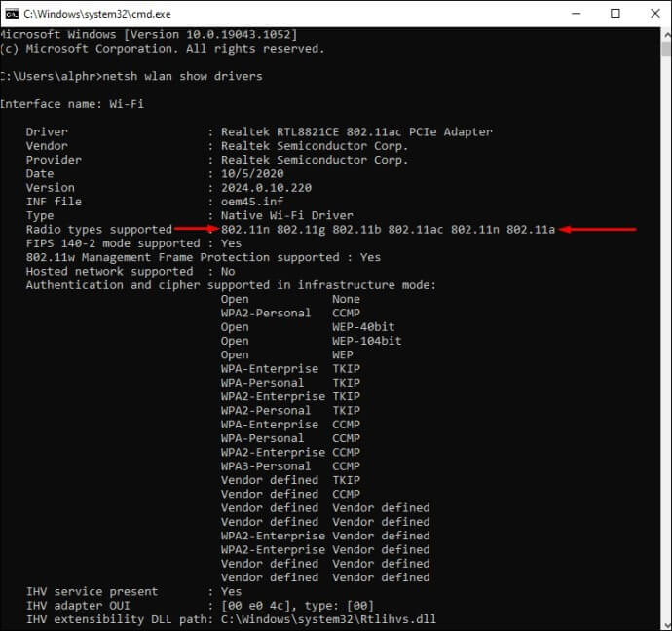Click the IHV extensibility DLL path line
The image size is (672, 631).
(x=231, y=619)
